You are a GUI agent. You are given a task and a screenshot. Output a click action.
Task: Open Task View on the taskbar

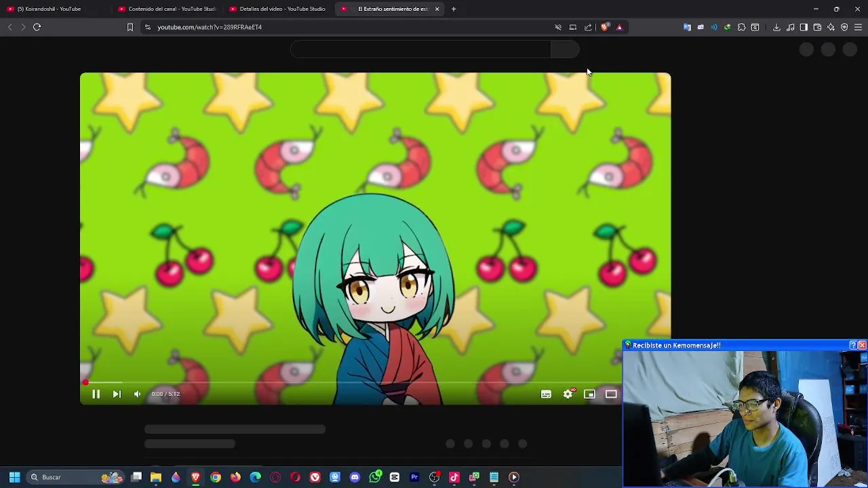coord(136,477)
